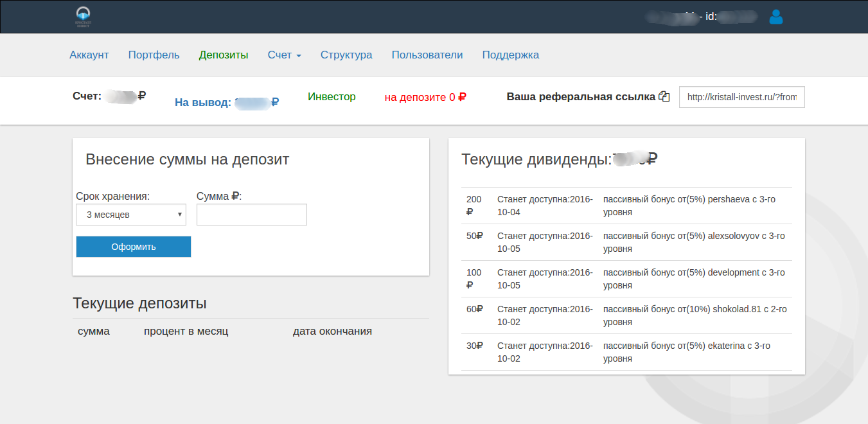Viewport: 868px width, 424px height.
Task: Expand the Счет dropdown menu
Action: point(284,55)
